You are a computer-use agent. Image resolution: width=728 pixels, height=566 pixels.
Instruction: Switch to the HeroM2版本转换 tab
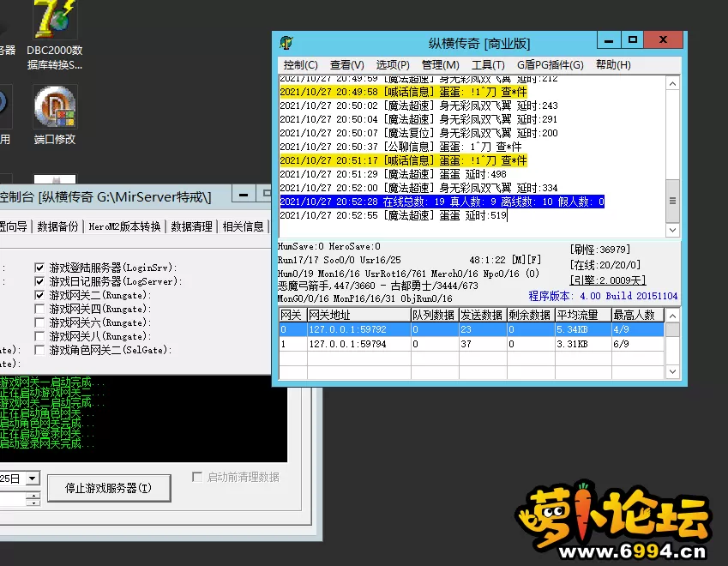pyautogui.click(x=124, y=226)
